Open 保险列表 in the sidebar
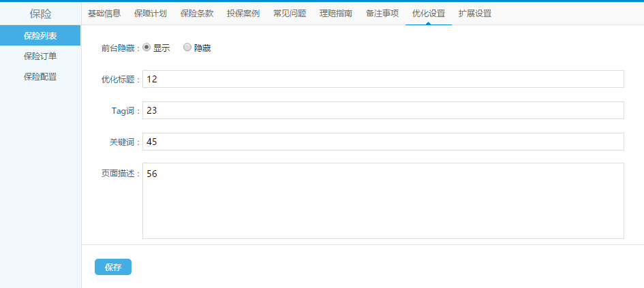Viewport: 644px width, 288px height. [x=40, y=35]
